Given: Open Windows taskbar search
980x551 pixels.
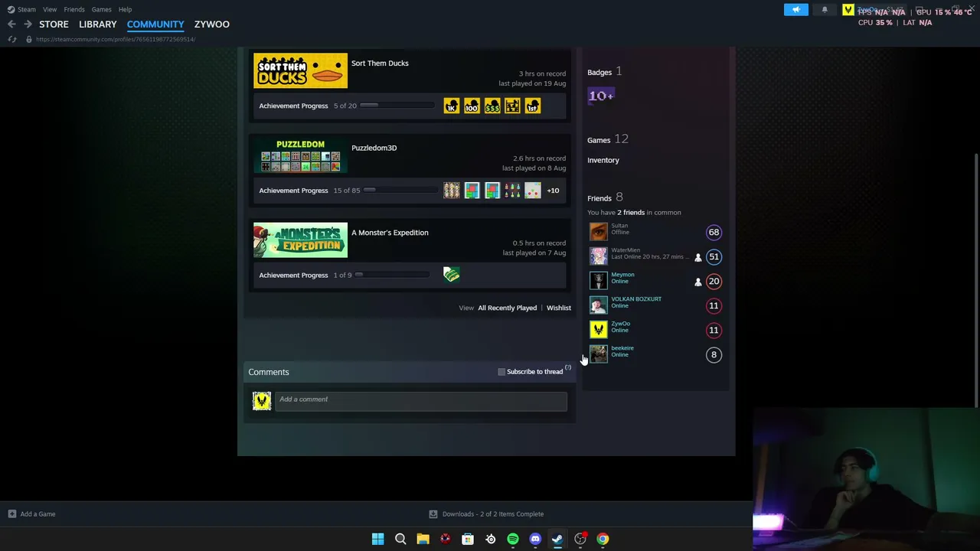Looking at the screenshot, I should (x=400, y=539).
